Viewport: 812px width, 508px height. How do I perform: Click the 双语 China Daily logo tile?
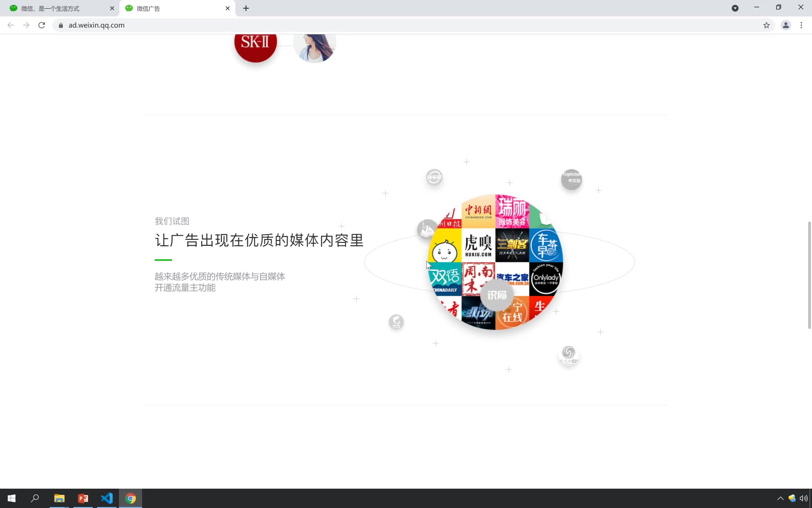pyautogui.click(x=445, y=279)
